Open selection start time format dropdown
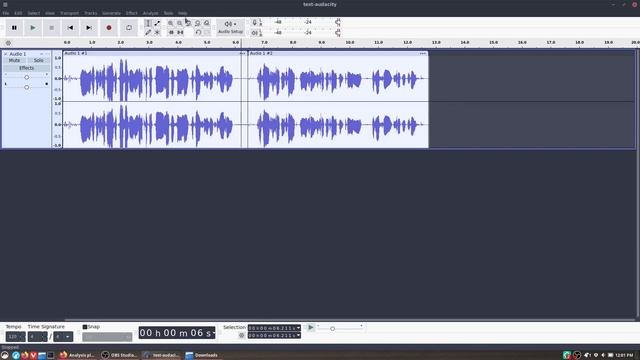Image resolution: width=640 pixels, height=360 pixels. tap(298, 328)
